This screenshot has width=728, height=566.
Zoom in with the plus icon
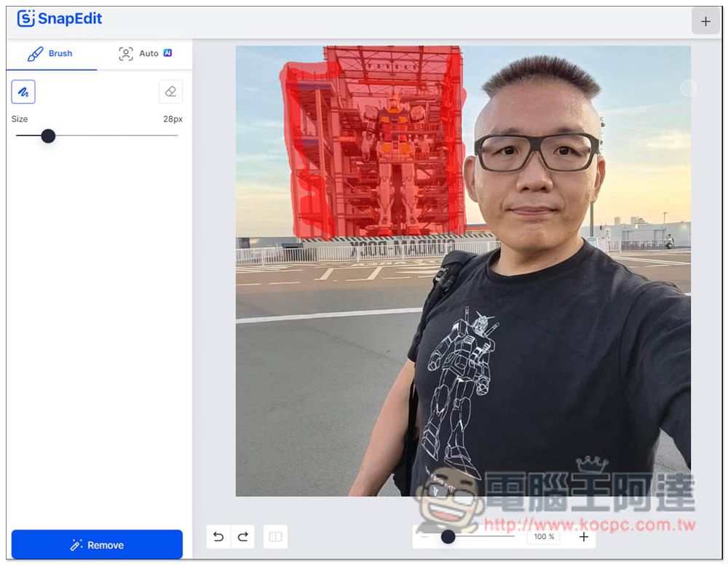[x=584, y=537]
